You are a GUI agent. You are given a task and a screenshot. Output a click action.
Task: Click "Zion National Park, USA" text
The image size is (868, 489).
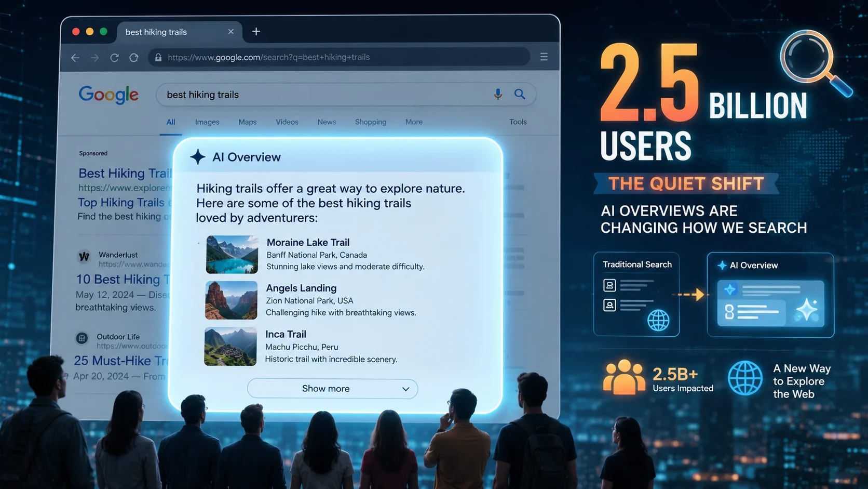(309, 301)
